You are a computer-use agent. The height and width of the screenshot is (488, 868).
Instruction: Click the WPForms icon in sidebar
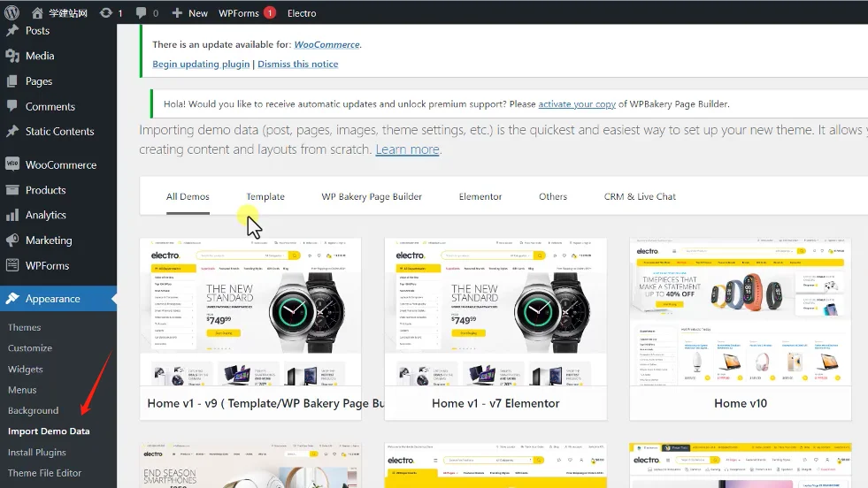(12, 265)
